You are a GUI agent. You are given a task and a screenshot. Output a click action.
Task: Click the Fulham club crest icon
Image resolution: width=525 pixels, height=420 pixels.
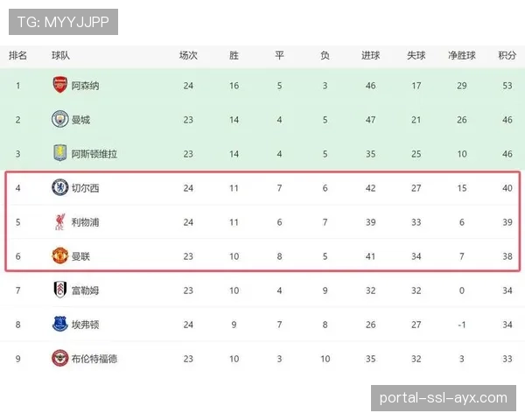click(59, 290)
